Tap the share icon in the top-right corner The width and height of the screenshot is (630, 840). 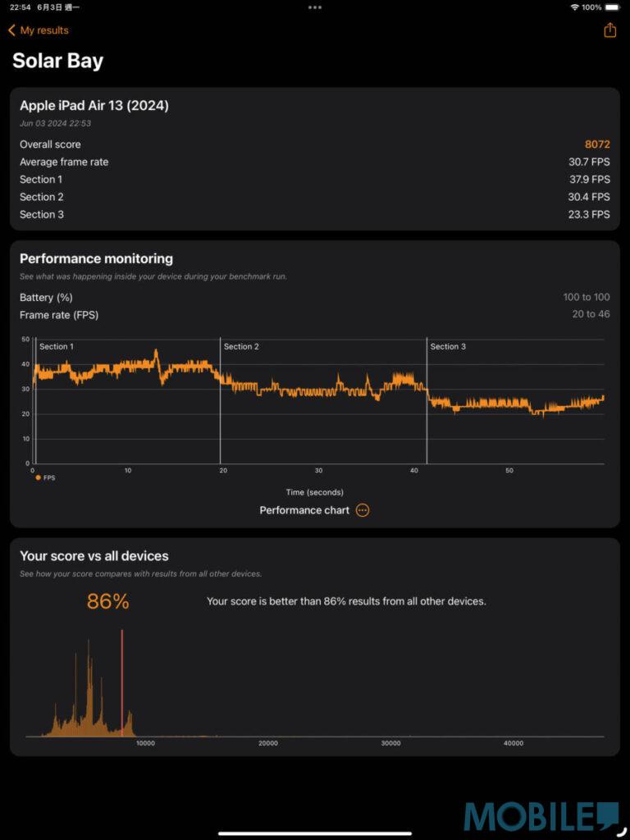609,30
